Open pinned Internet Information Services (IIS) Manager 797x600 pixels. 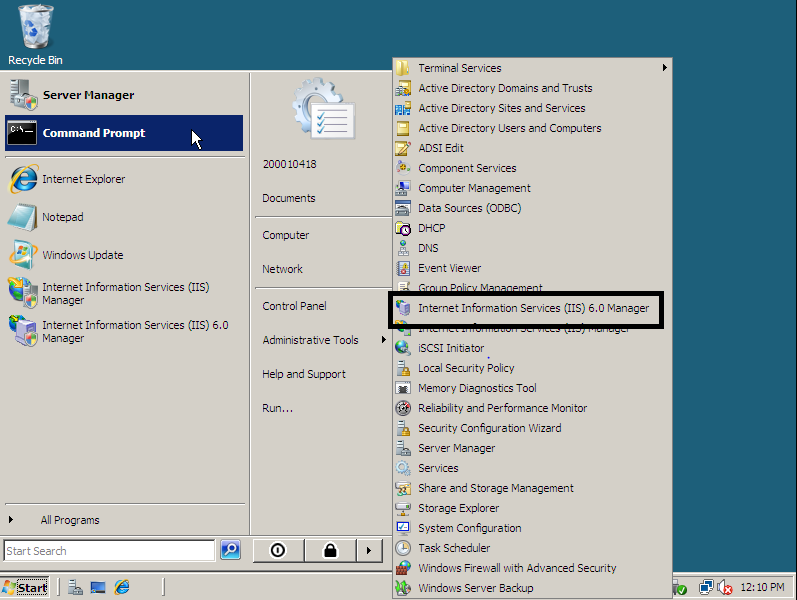coord(124,293)
